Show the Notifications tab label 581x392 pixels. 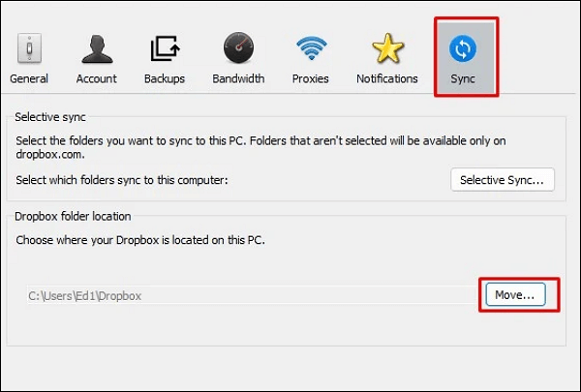tap(387, 78)
